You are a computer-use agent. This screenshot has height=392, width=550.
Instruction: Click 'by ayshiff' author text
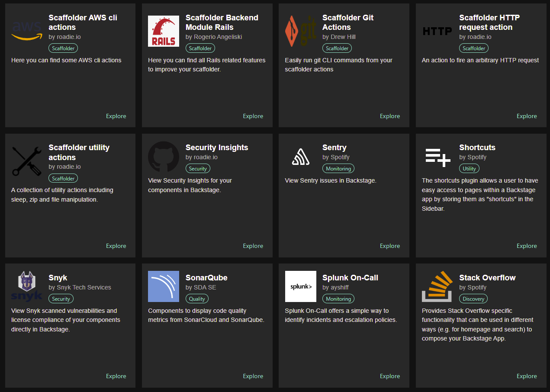pos(335,287)
